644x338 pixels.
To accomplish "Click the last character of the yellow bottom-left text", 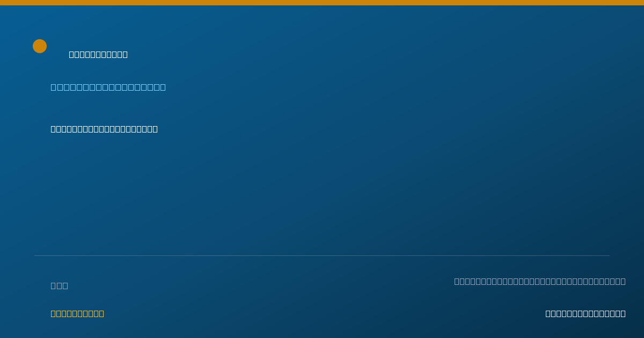I will point(101,313).
